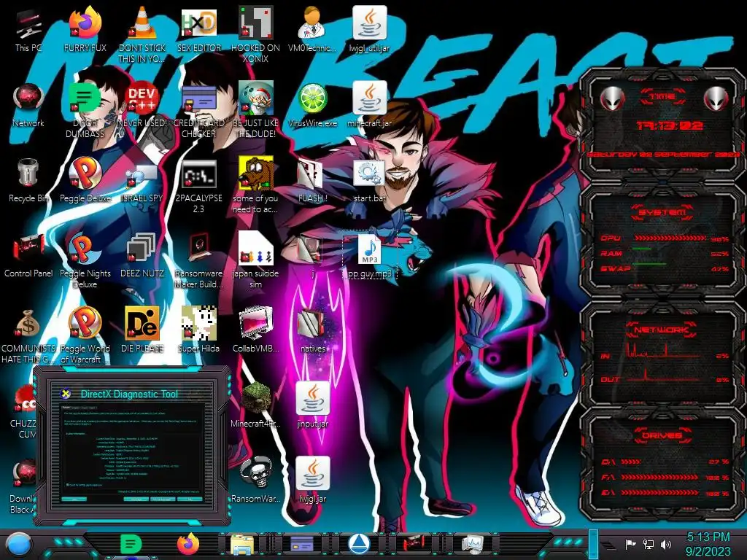Viewport: 747px width, 560px height.
Task: Open the blue triangle app on taskbar
Action: point(359,544)
